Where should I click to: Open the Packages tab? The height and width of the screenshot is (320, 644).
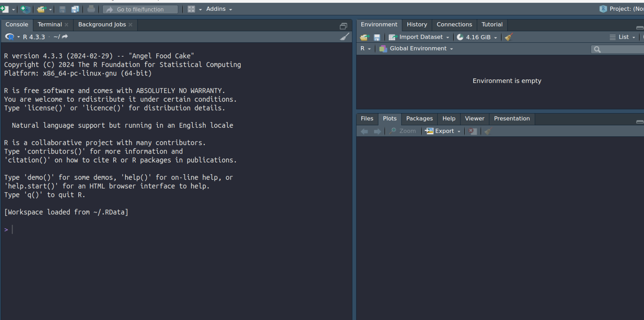419,119
